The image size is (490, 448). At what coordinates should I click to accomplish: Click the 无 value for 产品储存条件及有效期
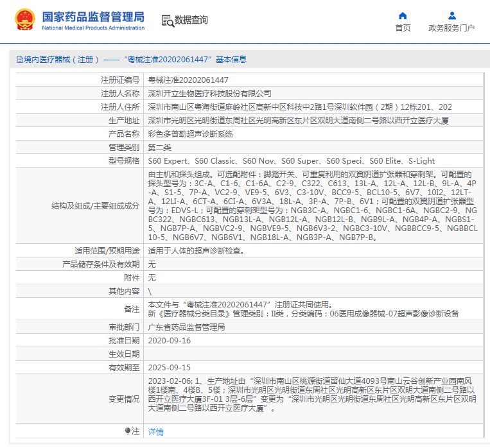[152, 264]
